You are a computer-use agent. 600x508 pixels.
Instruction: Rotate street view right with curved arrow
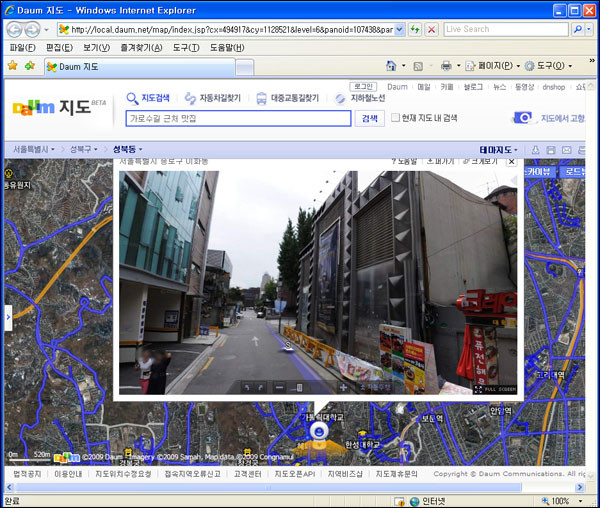point(261,388)
